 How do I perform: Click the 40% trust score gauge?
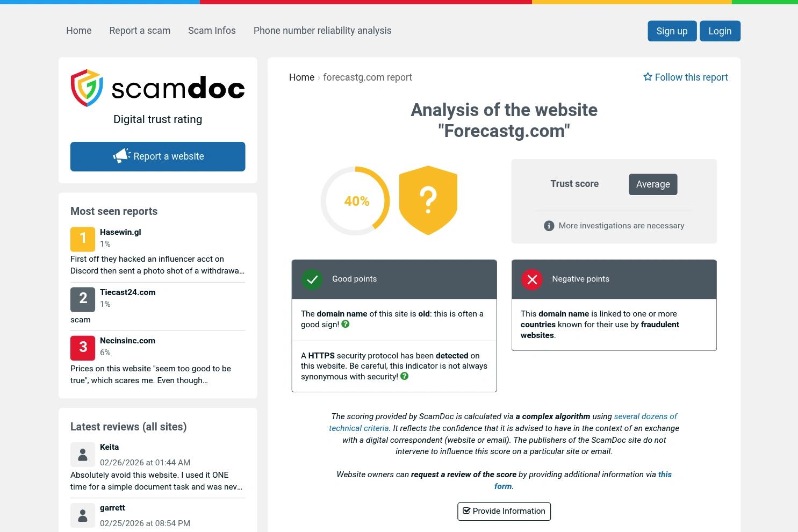coord(356,201)
